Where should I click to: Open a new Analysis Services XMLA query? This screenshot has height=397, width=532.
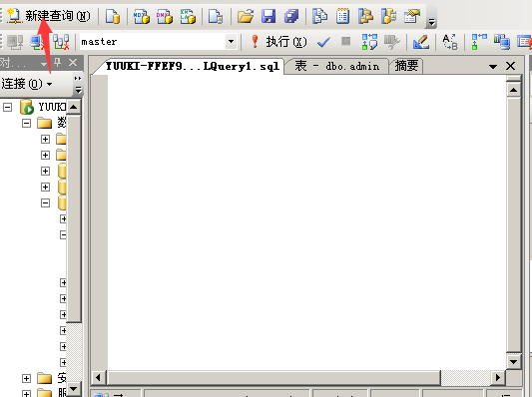[188, 16]
